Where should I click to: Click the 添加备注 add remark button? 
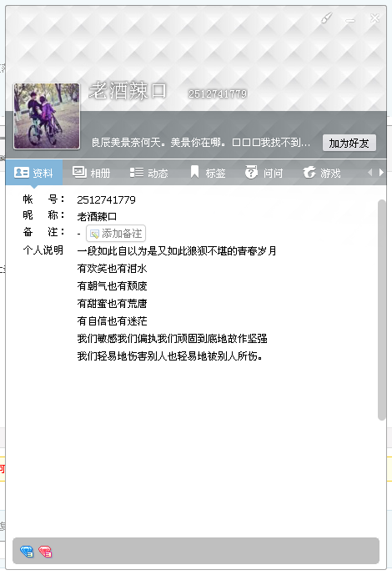pyautogui.click(x=116, y=234)
